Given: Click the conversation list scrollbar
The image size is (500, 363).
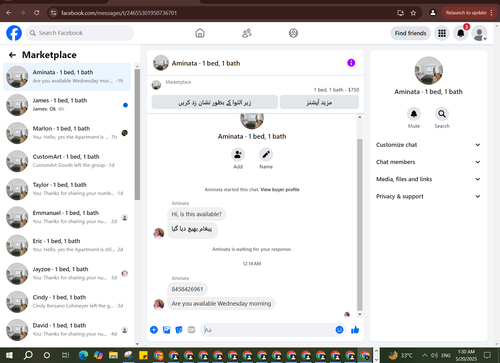Looking at the screenshot, I should point(137,134).
